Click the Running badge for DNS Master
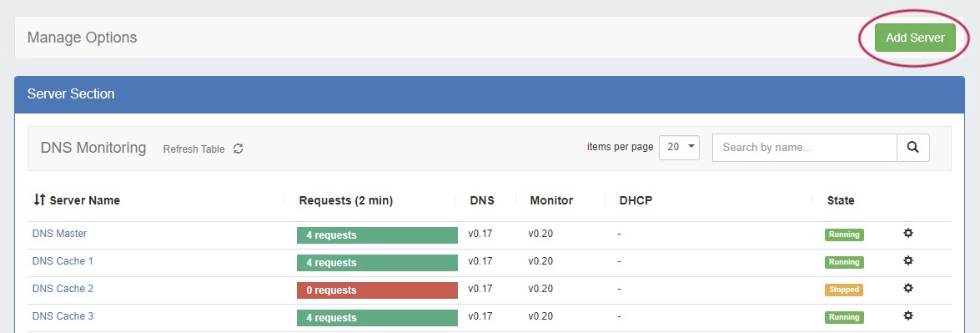 [x=844, y=235]
